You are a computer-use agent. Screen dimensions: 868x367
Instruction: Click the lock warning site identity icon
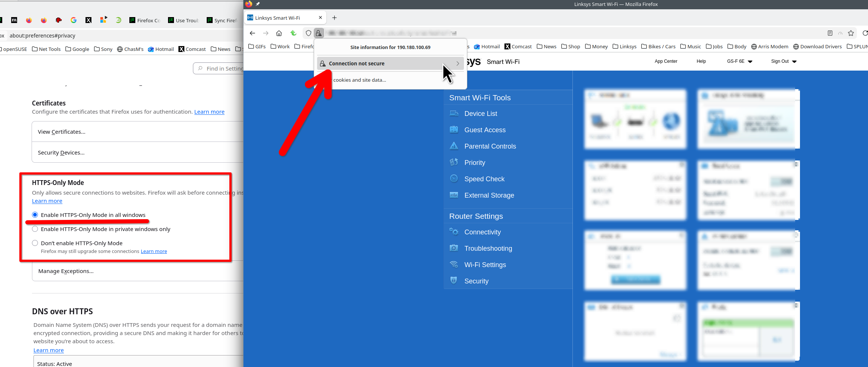coord(319,33)
